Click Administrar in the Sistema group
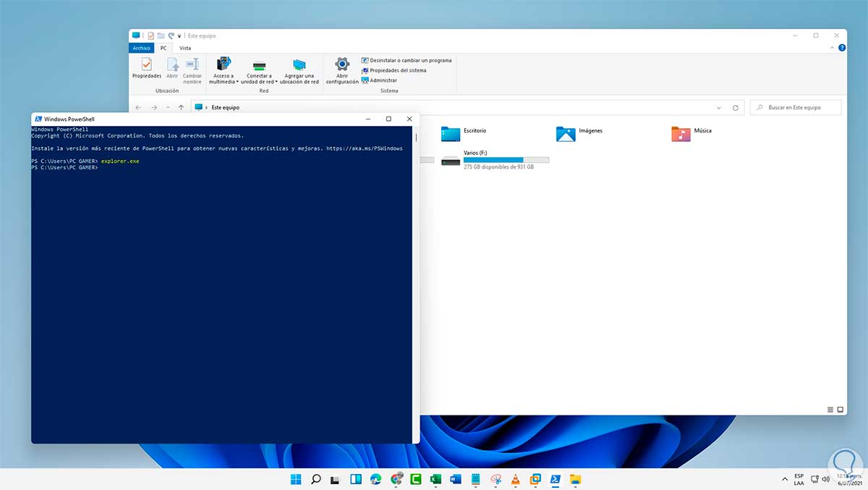The width and height of the screenshot is (868, 490). coord(379,80)
